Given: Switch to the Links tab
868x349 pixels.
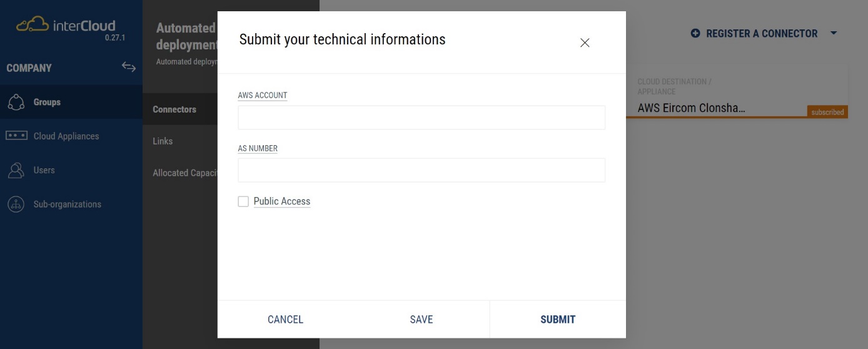Looking at the screenshot, I should (x=163, y=141).
